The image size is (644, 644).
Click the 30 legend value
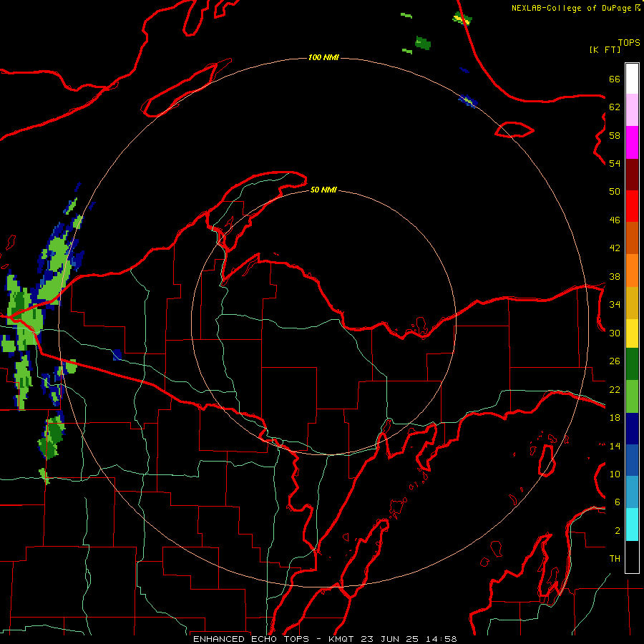coord(615,333)
